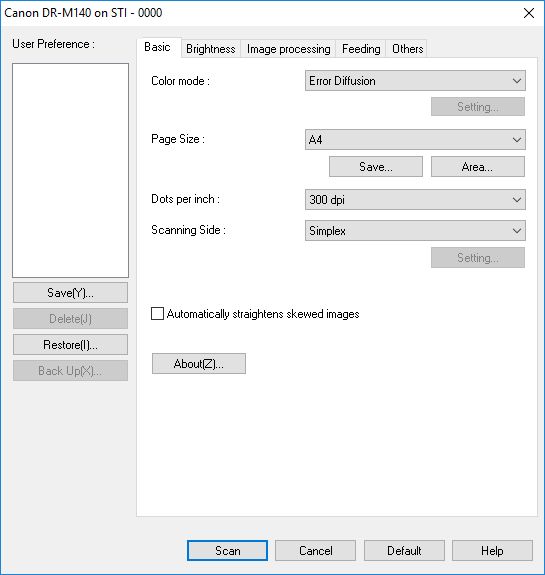This screenshot has height=575, width=545.
Task: Enable Automatically straightens skewed images checkbox
Action: 157,314
